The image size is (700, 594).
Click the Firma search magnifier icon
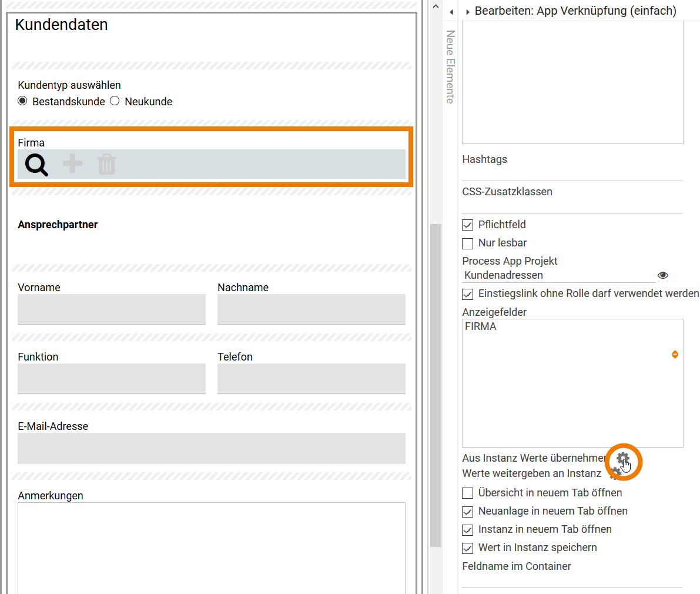36,165
